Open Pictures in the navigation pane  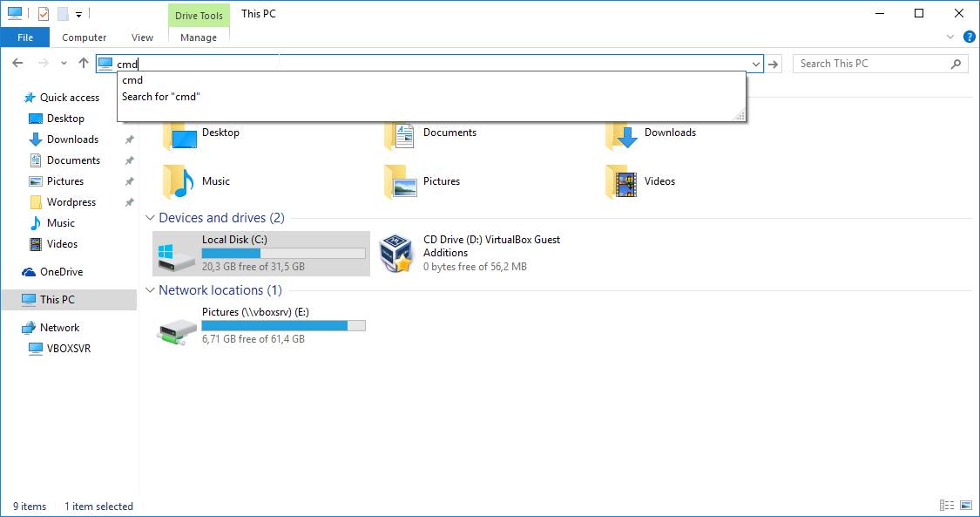tap(65, 181)
